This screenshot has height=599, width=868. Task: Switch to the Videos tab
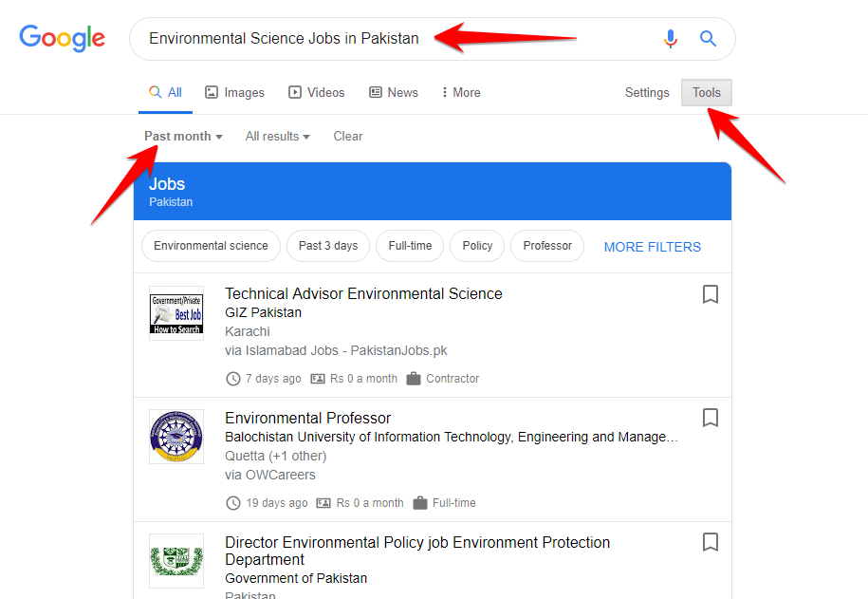(x=317, y=93)
